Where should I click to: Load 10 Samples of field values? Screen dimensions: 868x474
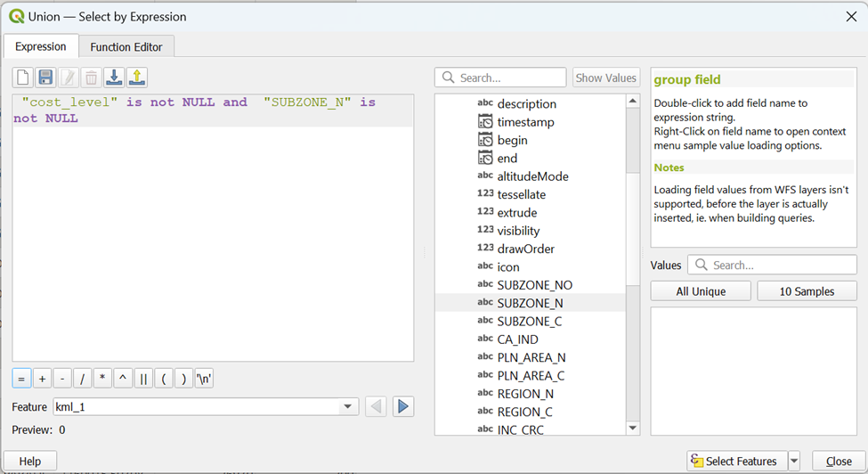tap(807, 291)
